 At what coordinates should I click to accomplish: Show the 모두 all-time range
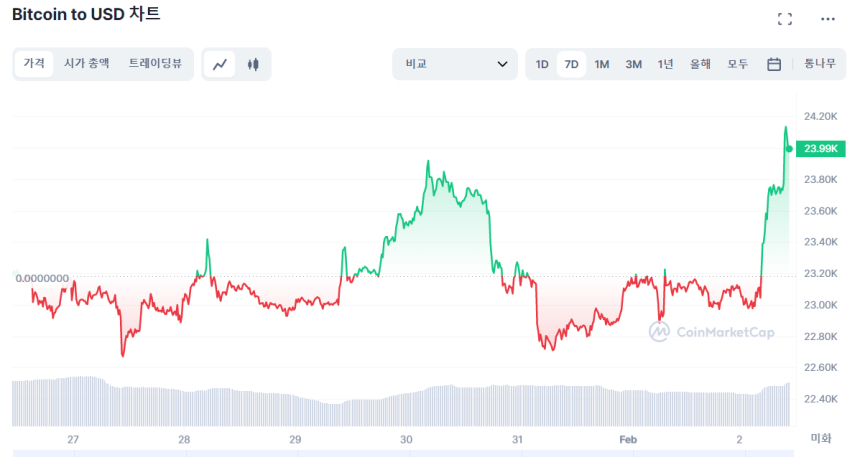tap(738, 65)
